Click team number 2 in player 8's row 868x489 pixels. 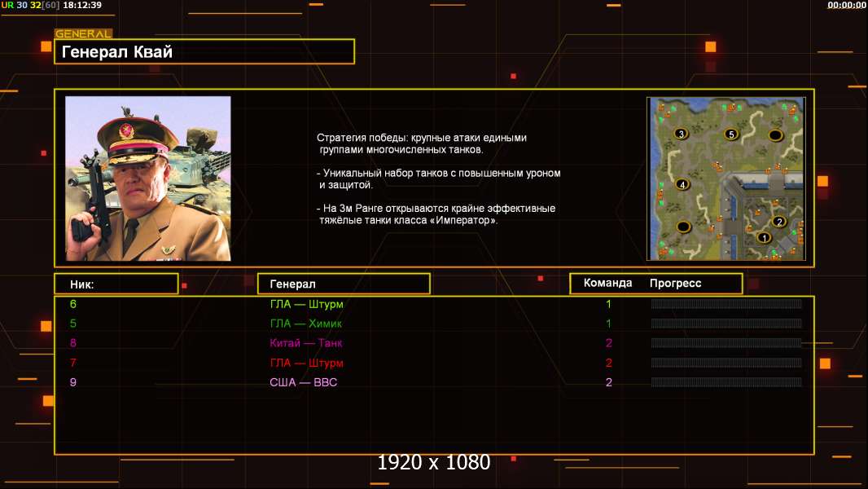click(x=609, y=343)
